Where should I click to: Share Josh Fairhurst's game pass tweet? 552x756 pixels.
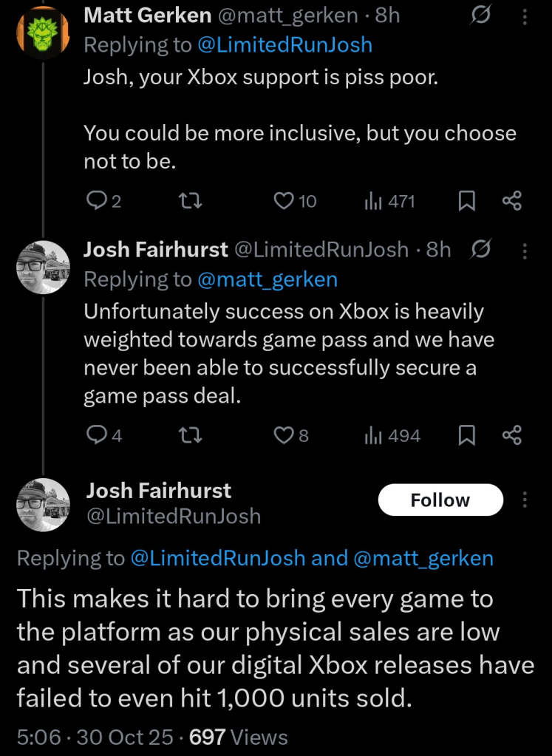pos(512,436)
